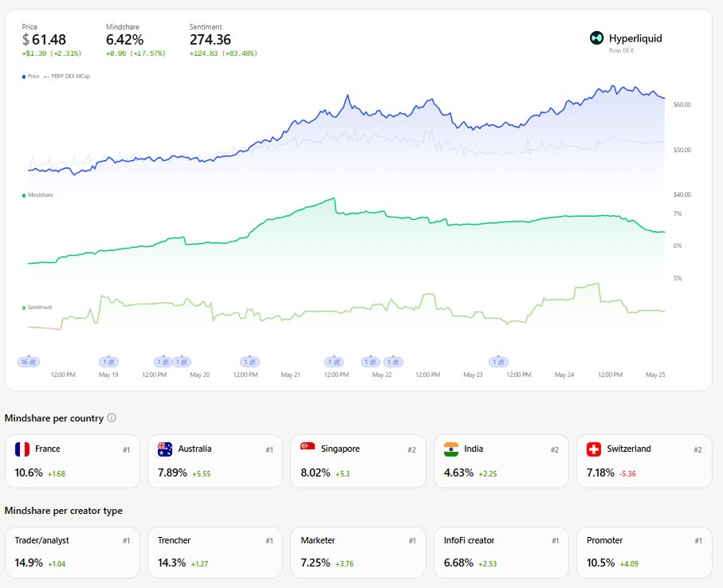Screen dimensions: 723x588
Task: Click the +$1.39 (+2.31%) price change
Action: point(52,53)
